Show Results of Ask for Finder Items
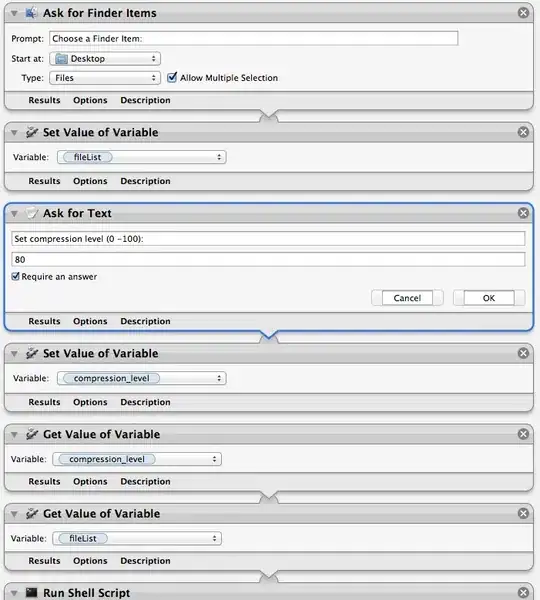The height and width of the screenshot is (600, 540). coord(44,100)
